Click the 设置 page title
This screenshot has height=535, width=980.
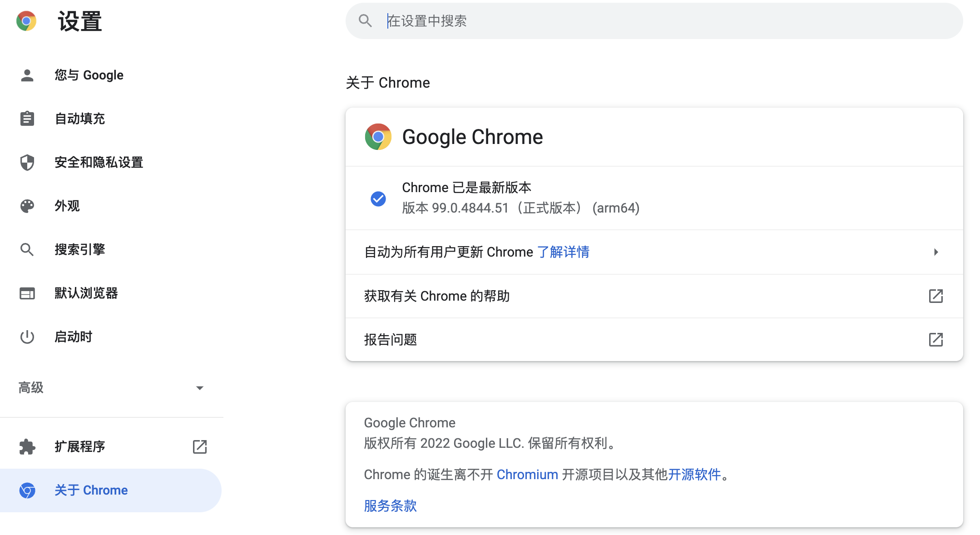pyautogui.click(x=80, y=21)
